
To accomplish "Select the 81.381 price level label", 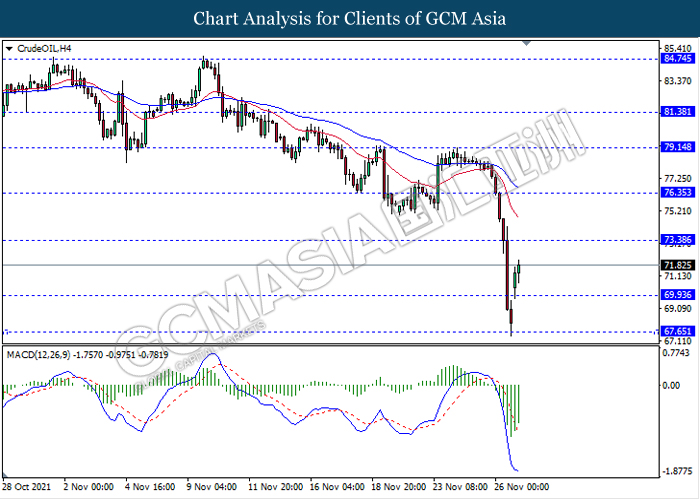I will 677,112.
